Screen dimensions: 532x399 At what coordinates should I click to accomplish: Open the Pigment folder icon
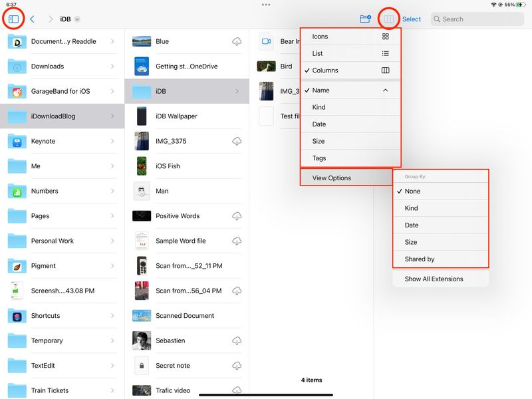point(17,265)
